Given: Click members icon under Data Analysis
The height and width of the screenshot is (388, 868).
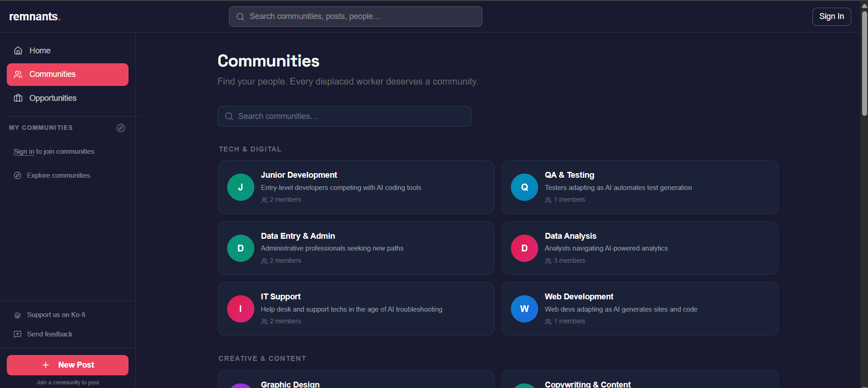Looking at the screenshot, I should click(548, 261).
